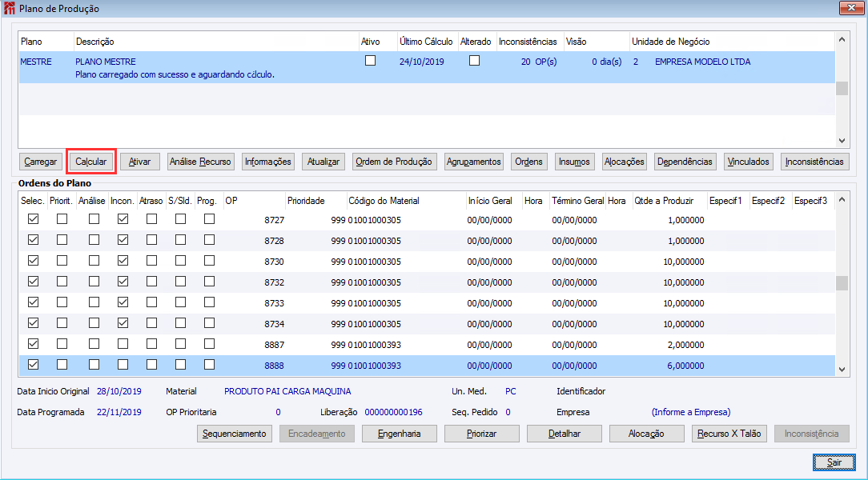
Task: Toggle Alterado checkbox for PLANO MESTRE
Action: click(x=474, y=61)
